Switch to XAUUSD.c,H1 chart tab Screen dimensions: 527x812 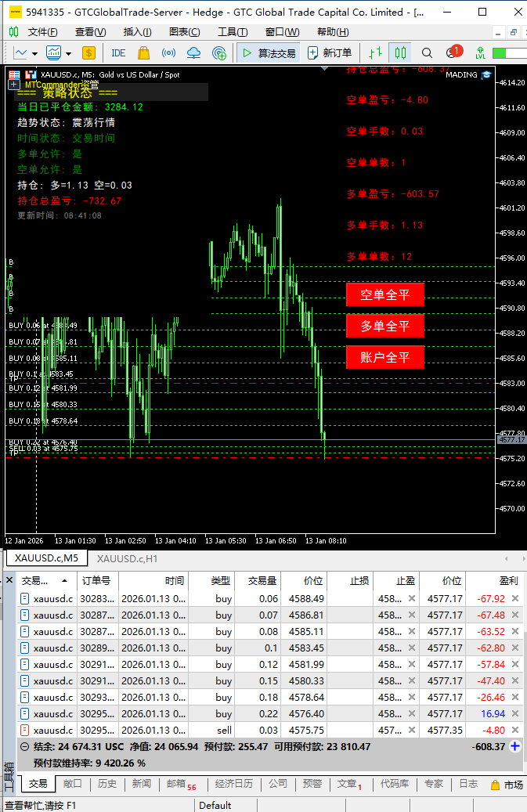(x=128, y=559)
